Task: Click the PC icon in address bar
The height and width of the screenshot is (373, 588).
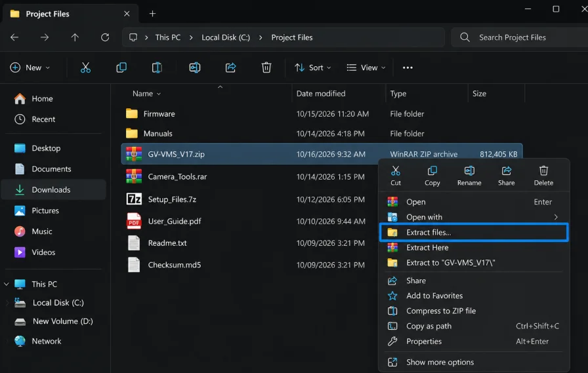Action: tap(133, 37)
